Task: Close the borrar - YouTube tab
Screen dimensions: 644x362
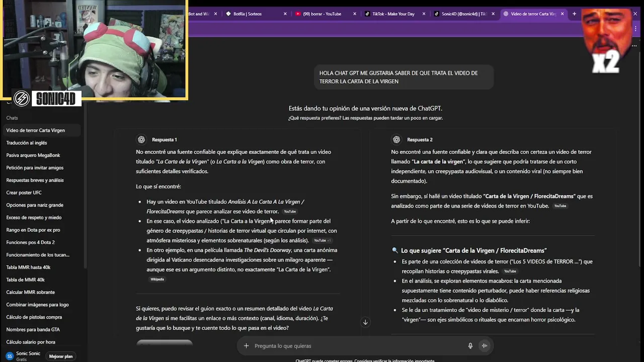Action: pos(355,14)
